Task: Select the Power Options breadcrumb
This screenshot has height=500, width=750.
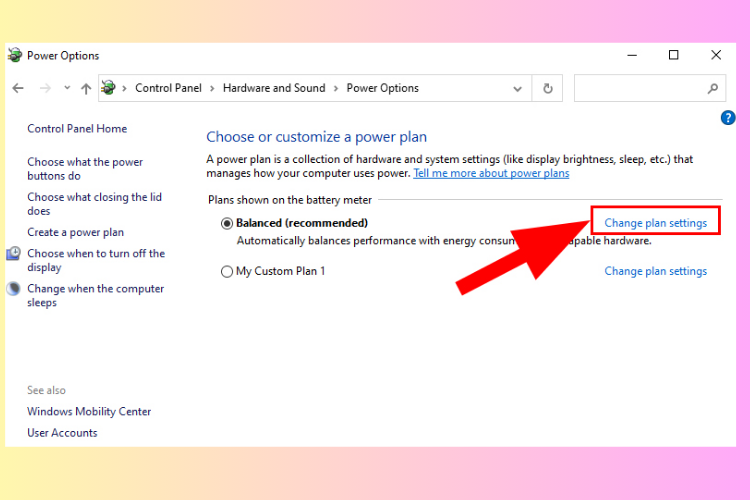Action: pyautogui.click(x=383, y=88)
